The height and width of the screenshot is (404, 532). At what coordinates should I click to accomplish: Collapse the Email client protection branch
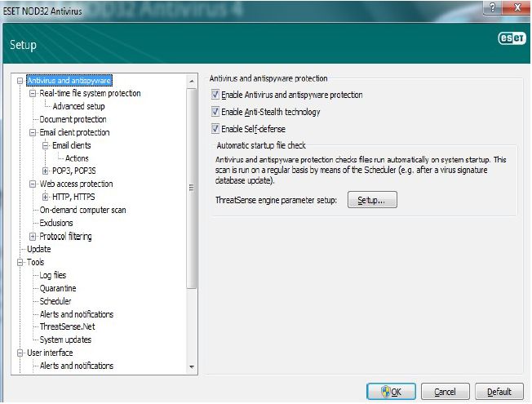click(33, 132)
